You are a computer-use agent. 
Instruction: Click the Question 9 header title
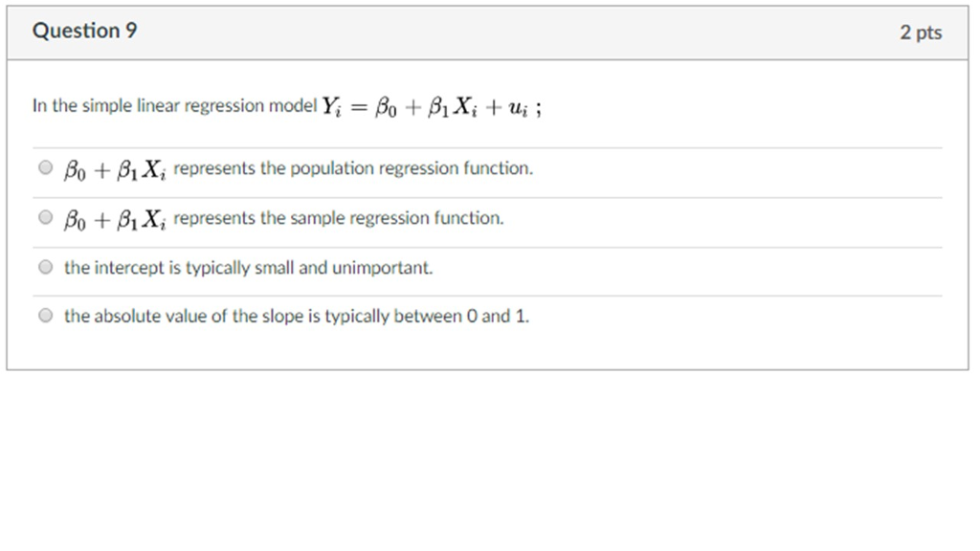[x=84, y=30]
